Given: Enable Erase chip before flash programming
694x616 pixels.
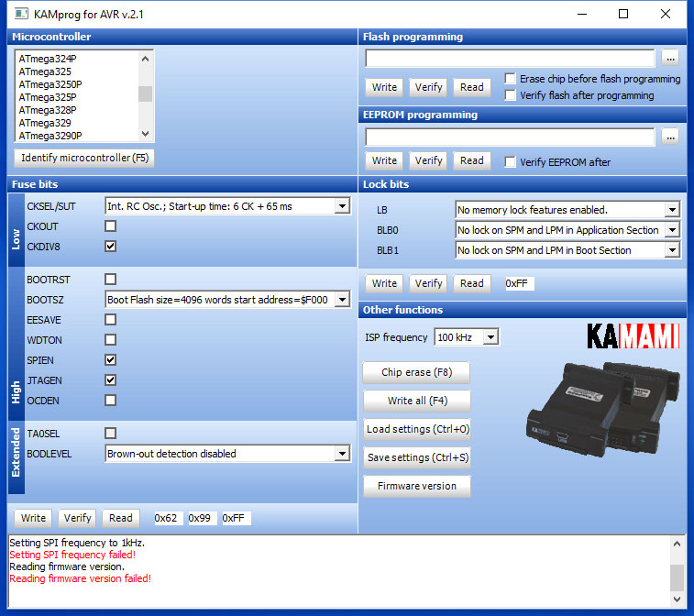Looking at the screenshot, I should click(511, 79).
